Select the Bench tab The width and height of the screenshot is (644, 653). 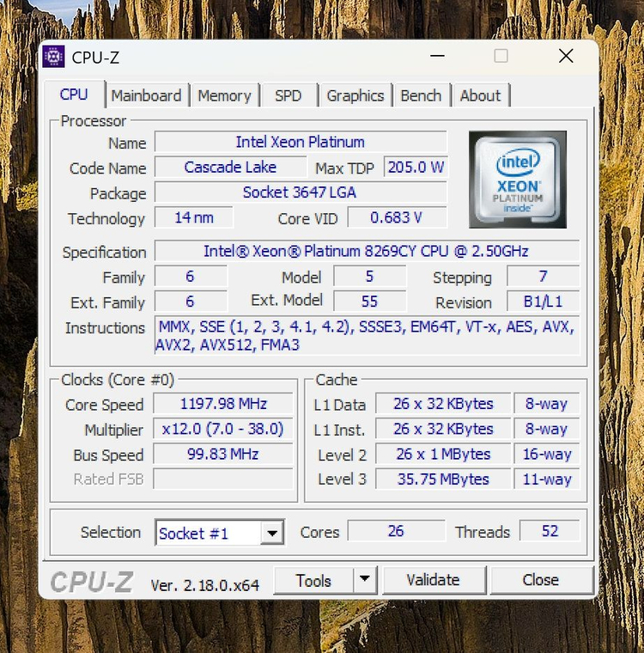click(x=421, y=95)
